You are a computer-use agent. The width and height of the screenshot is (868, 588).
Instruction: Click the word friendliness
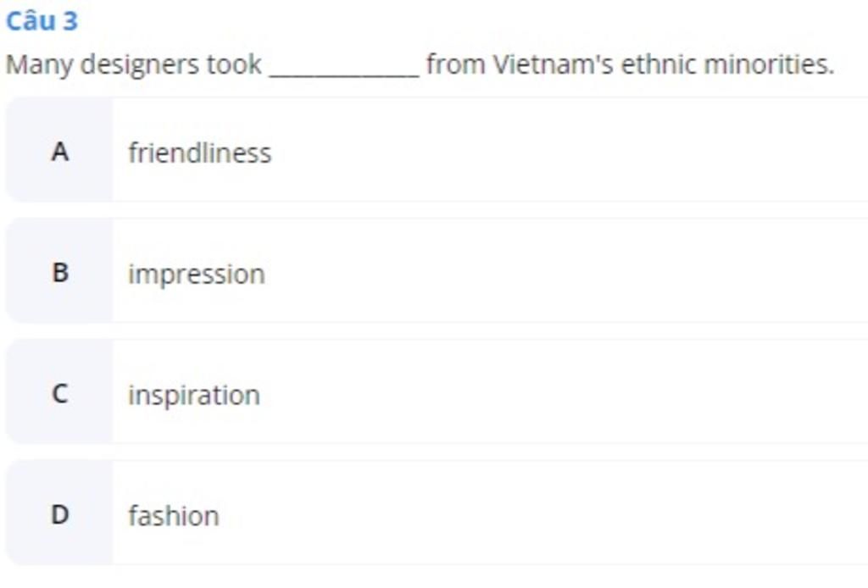[200, 153]
